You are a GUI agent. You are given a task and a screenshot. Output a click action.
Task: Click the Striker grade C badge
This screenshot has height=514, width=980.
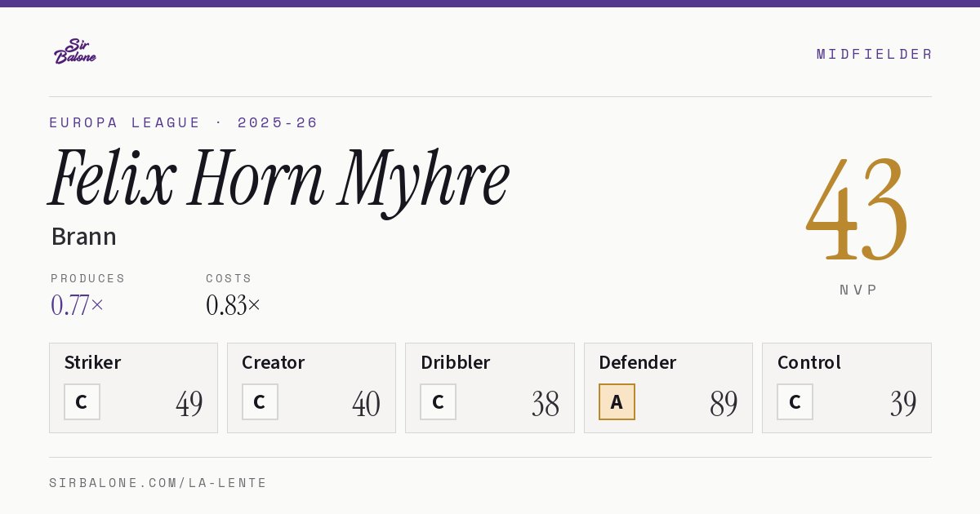[x=82, y=401]
